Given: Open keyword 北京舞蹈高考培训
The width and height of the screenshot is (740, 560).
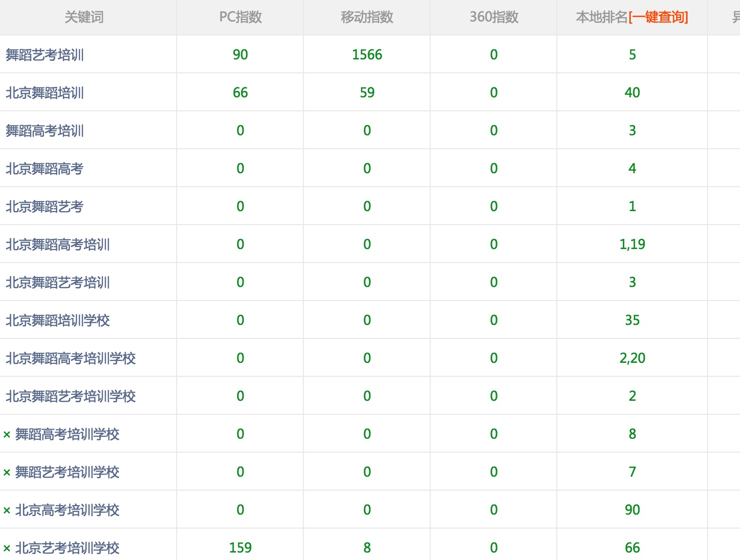Looking at the screenshot, I should (57, 245).
